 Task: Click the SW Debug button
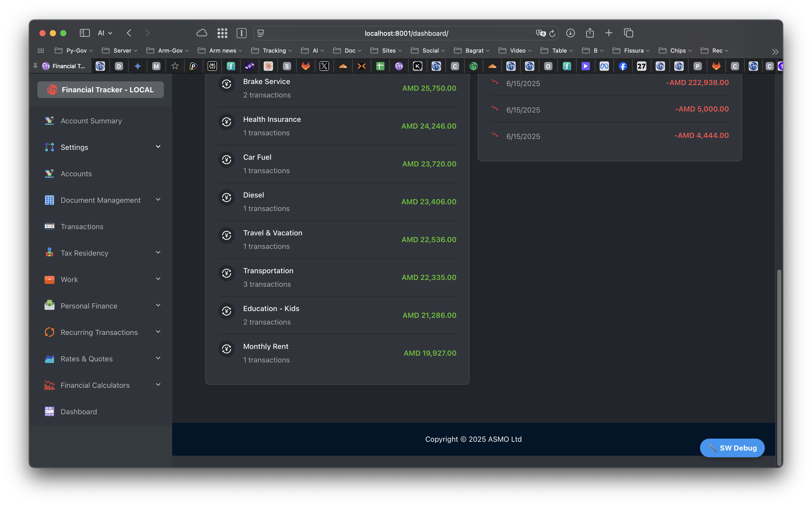[x=732, y=448]
